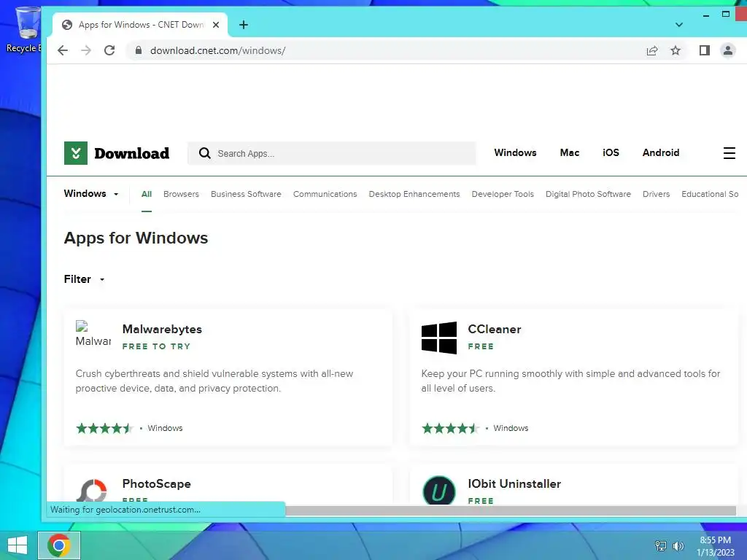This screenshot has width=747, height=560.
Task: Open the Chrome profile avatar
Action: 727,50
